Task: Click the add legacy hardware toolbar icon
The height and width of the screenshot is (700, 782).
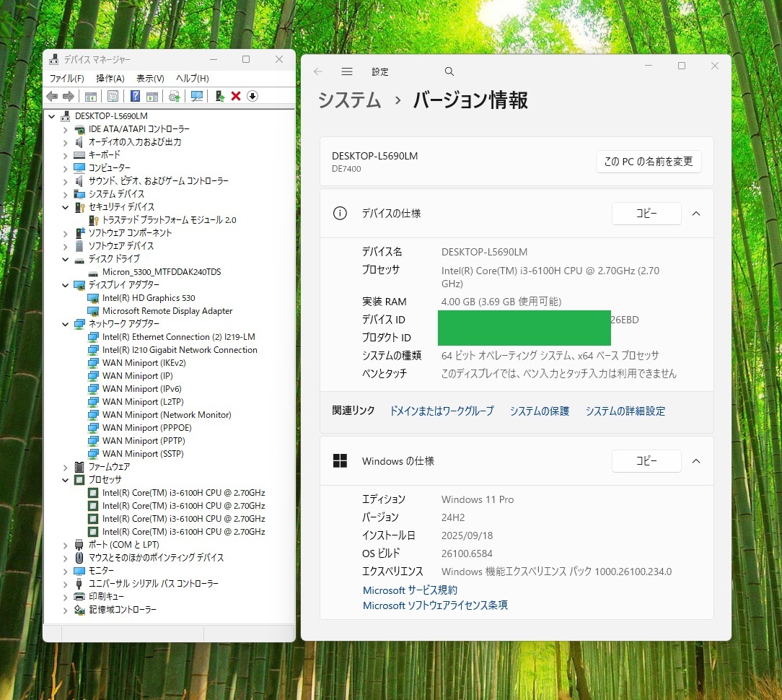Action: click(x=219, y=96)
